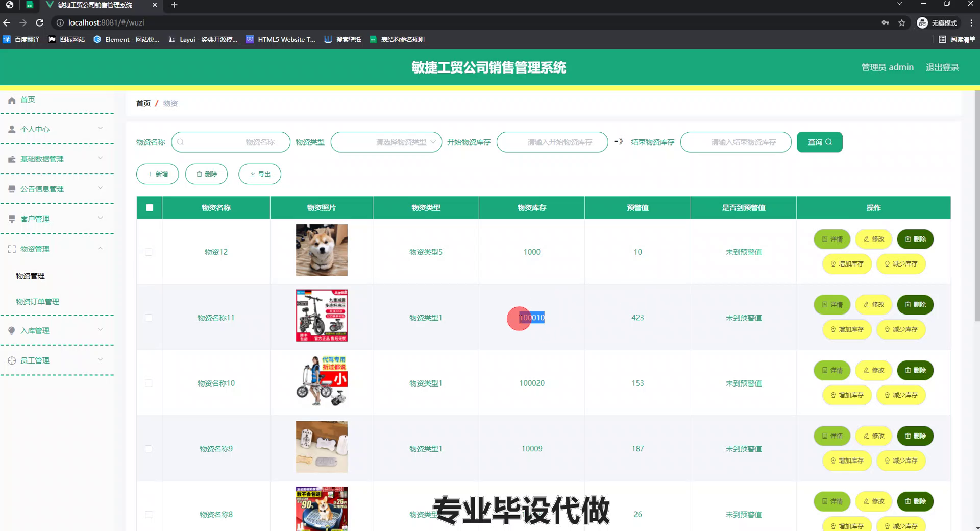Select 物资管理 submenu item
980x531 pixels.
click(x=30, y=276)
